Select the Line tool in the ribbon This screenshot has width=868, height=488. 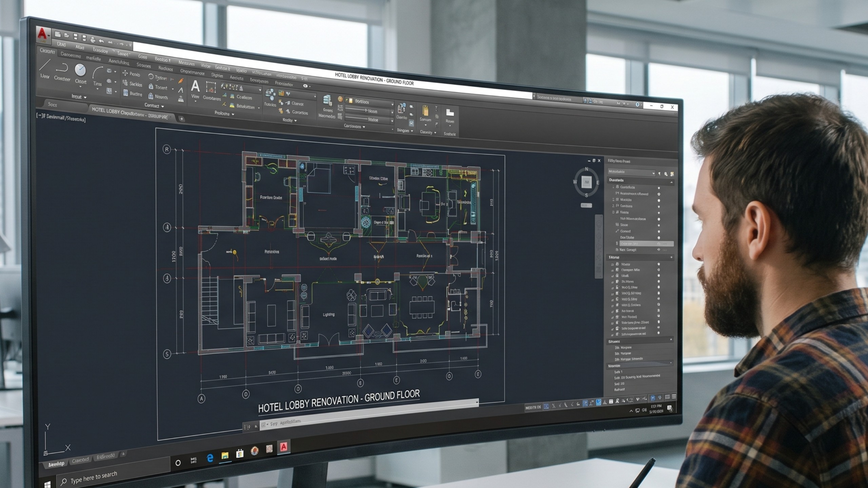(x=45, y=69)
